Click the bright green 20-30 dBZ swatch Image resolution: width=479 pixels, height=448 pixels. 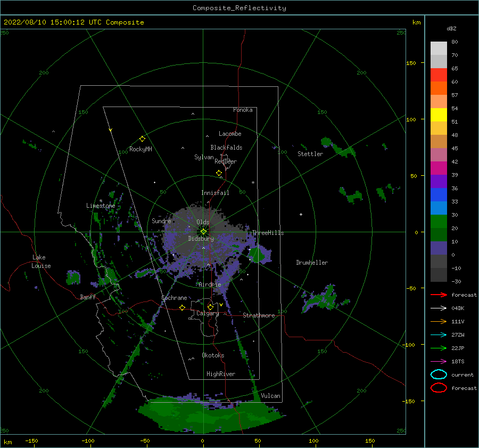point(439,222)
